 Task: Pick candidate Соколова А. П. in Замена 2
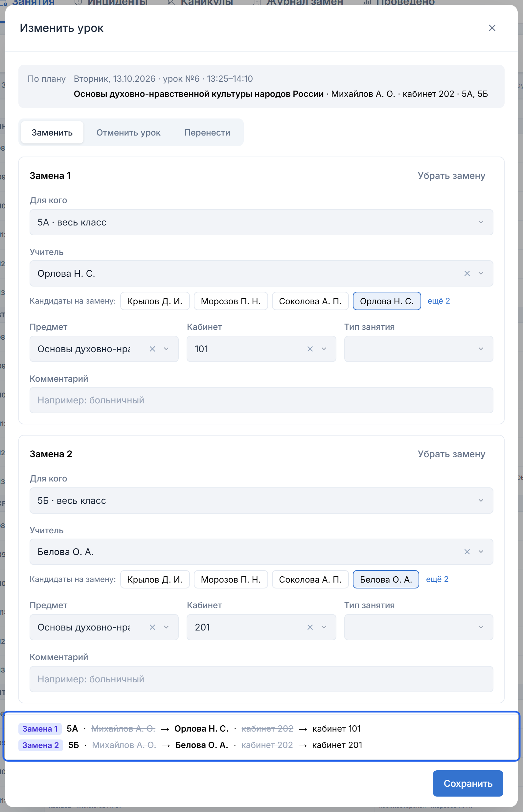(x=310, y=579)
